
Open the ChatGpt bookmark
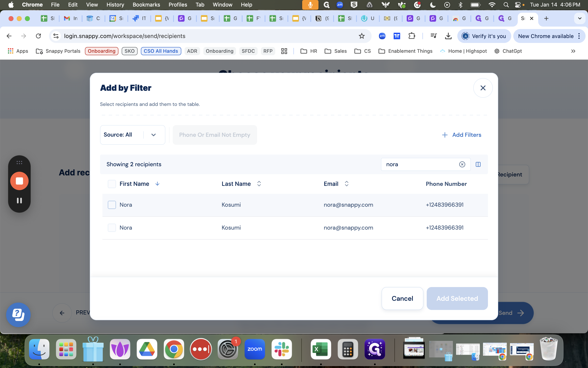508,51
